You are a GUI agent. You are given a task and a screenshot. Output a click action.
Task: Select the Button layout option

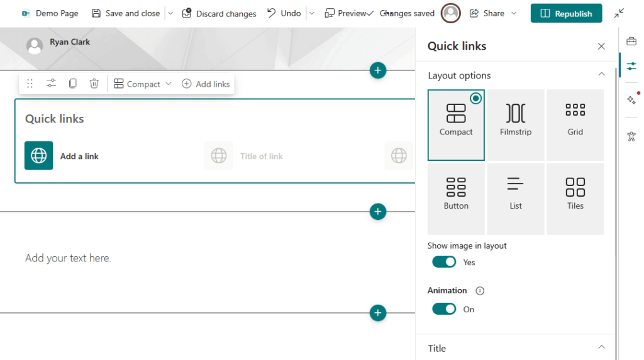pyautogui.click(x=456, y=199)
